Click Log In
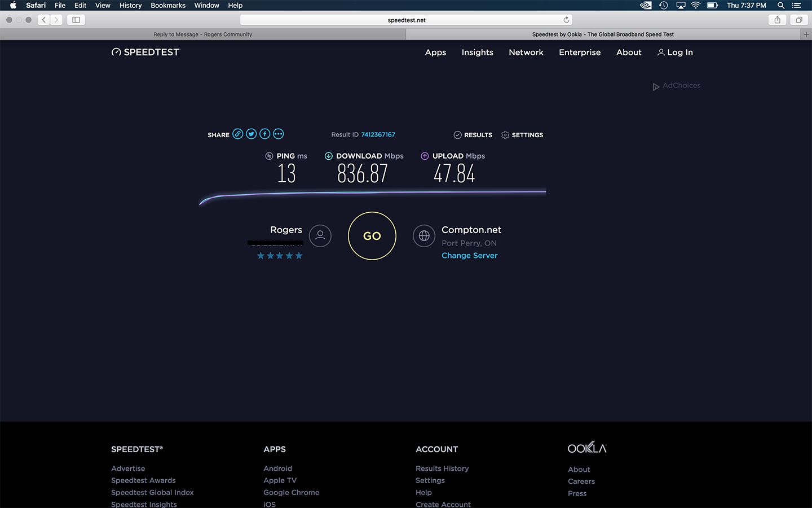 tap(675, 52)
